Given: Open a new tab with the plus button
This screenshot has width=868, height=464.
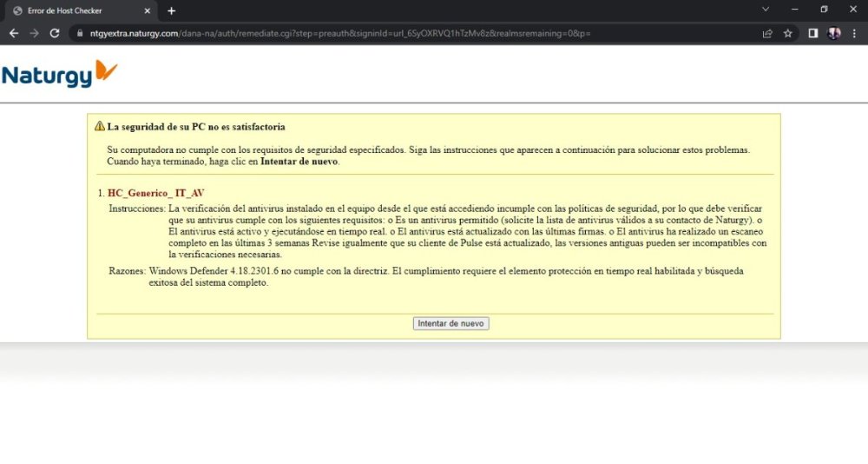Looking at the screenshot, I should (172, 10).
